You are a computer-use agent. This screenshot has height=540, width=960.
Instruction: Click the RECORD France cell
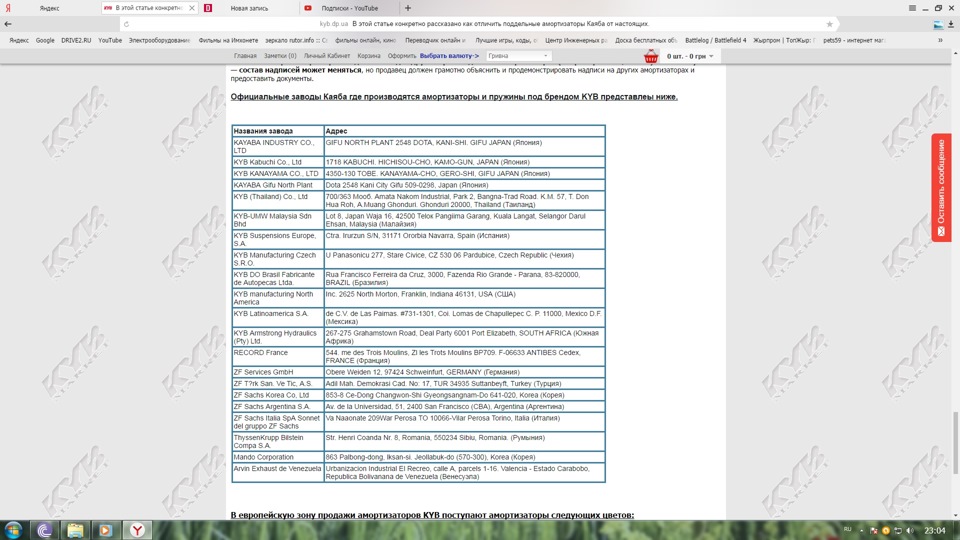click(x=278, y=356)
